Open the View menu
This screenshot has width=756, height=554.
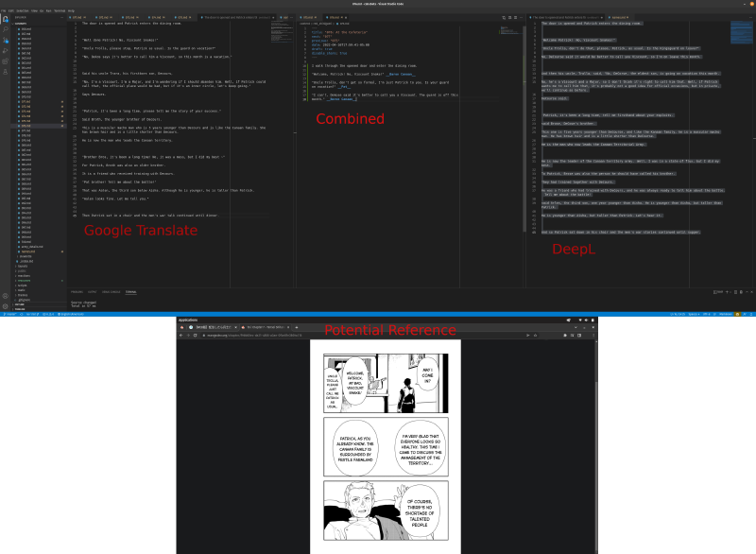[34, 10]
